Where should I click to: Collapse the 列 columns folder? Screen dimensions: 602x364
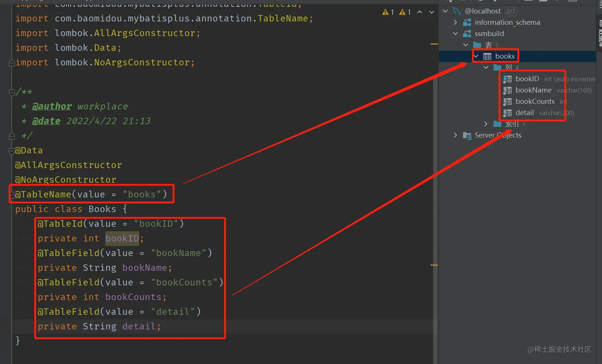[x=486, y=67]
